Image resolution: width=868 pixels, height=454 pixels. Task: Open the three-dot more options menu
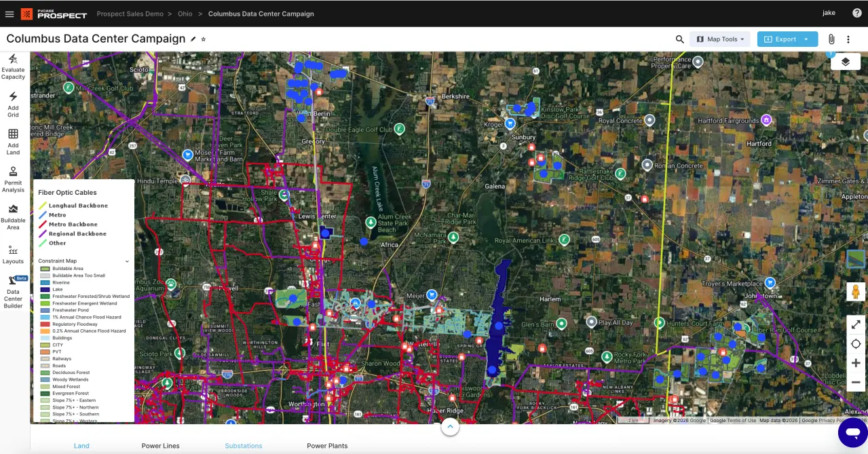point(848,39)
